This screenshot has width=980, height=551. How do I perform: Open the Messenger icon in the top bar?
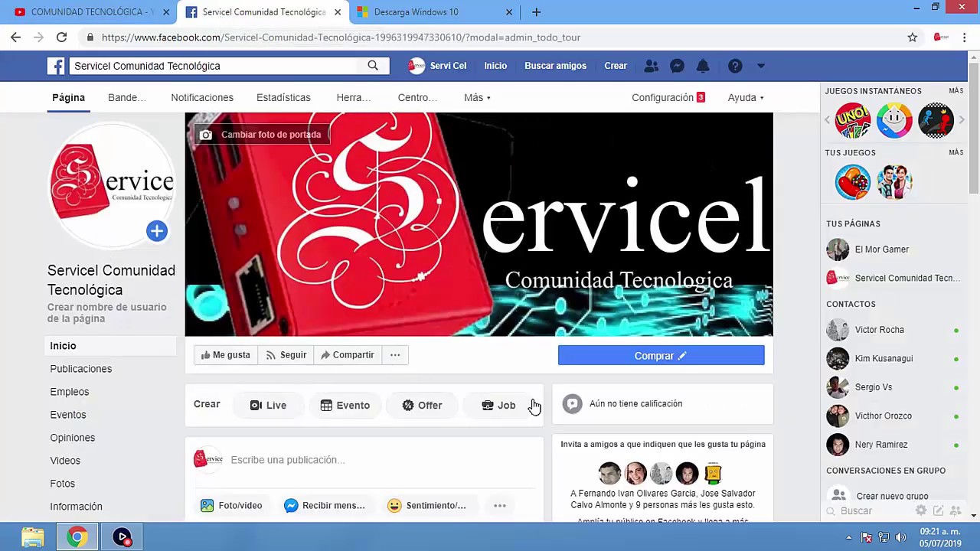tap(677, 66)
